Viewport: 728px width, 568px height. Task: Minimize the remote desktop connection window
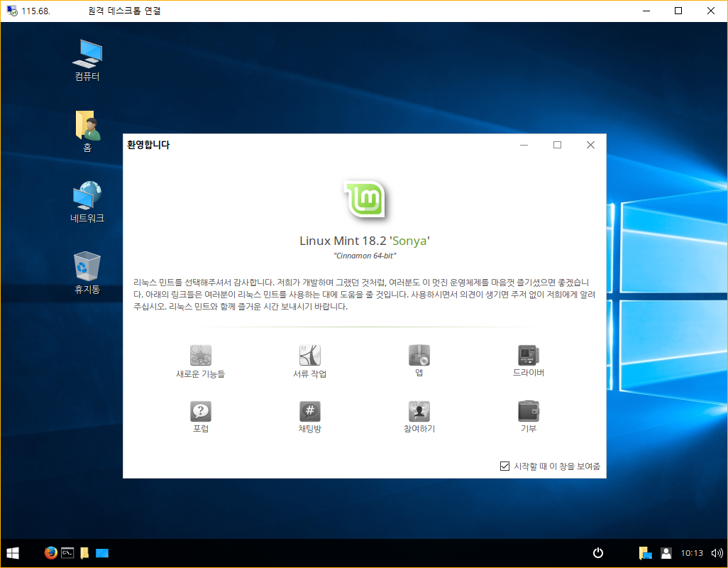pyautogui.click(x=646, y=11)
